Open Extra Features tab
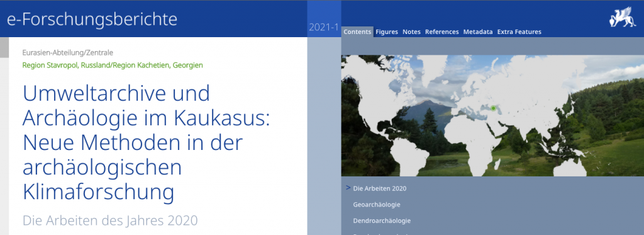644x235 pixels. tap(519, 32)
